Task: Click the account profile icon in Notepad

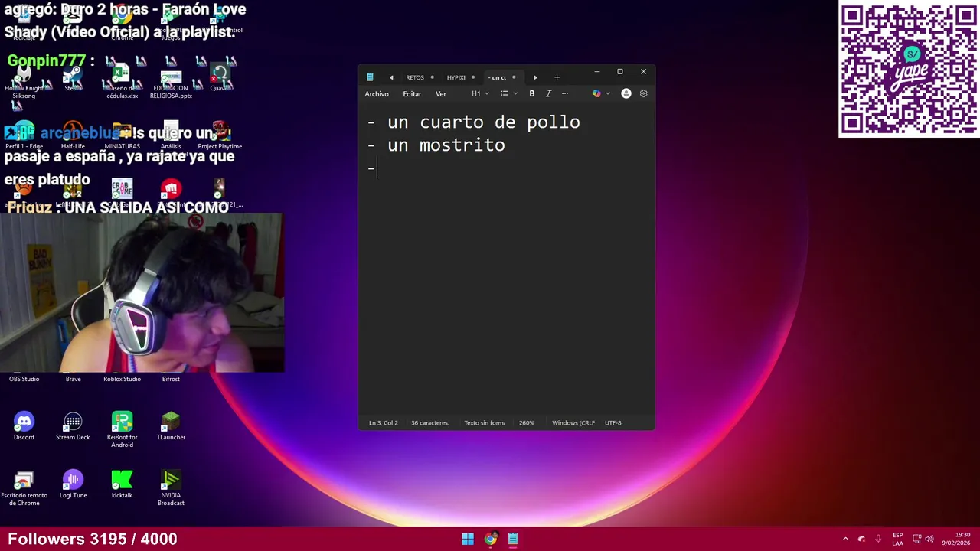Action: click(626, 93)
